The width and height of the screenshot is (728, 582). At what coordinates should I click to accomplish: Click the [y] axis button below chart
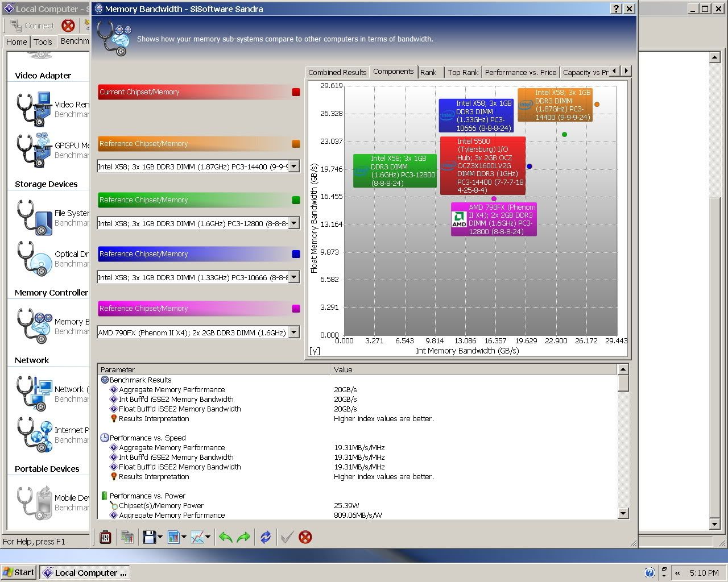point(315,351)
